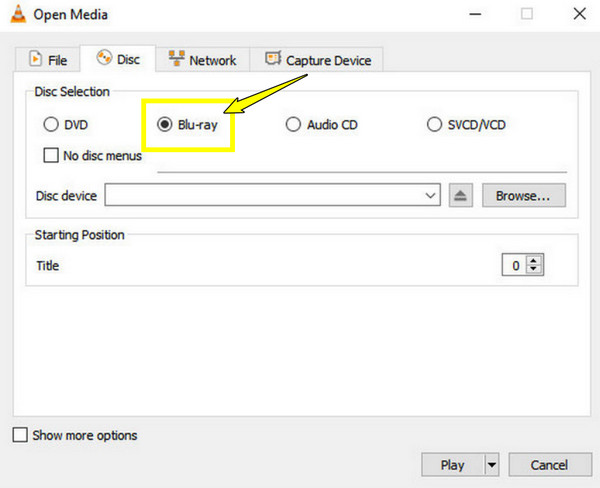Close the Open Media window
The height and width of the screenshot is (488, 600).
pyautogui.click(x=580, y=14)
